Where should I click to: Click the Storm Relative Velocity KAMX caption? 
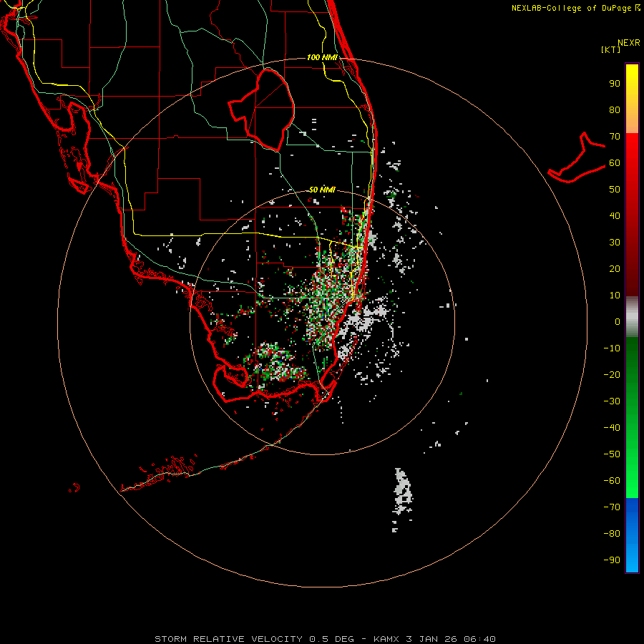tap(325, 639)
